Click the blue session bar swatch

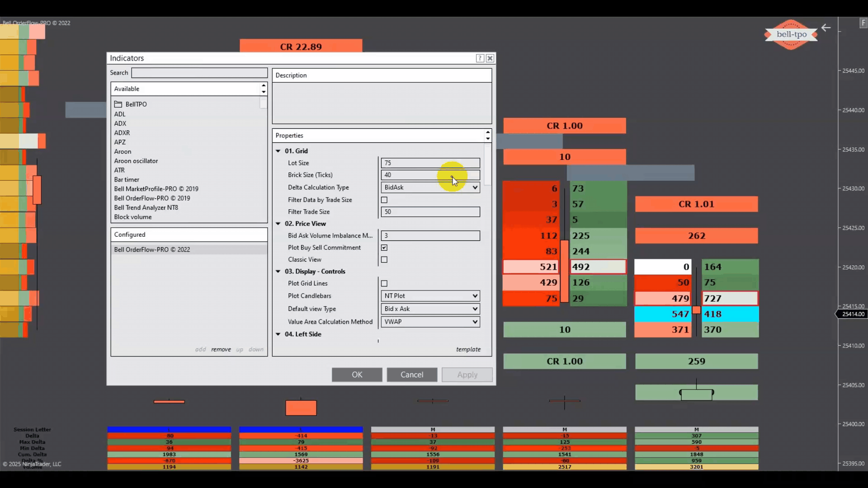point(169,429)
